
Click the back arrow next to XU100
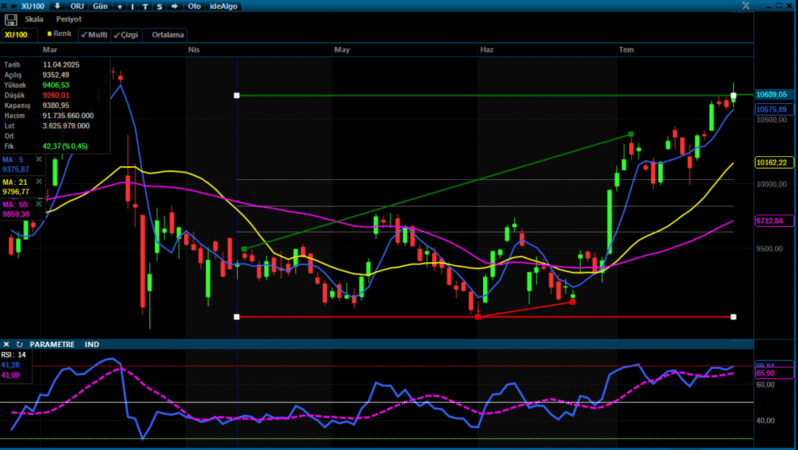(x=14, y=6)
